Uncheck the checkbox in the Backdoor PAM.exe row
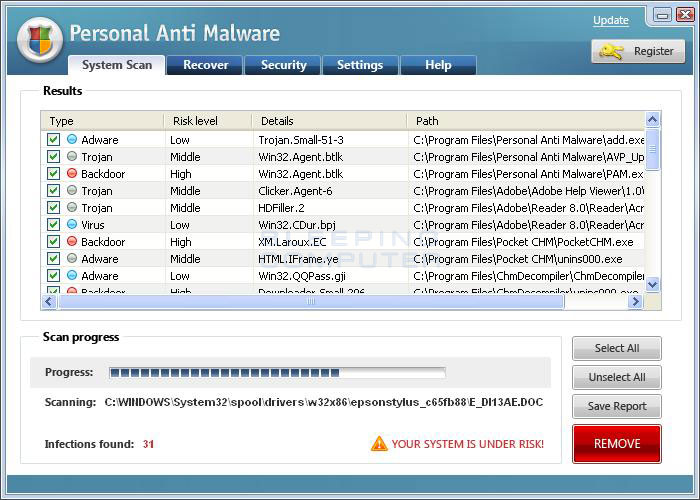Image resolution: width=700 pixels, height=500 pixels. coord(53,173)
